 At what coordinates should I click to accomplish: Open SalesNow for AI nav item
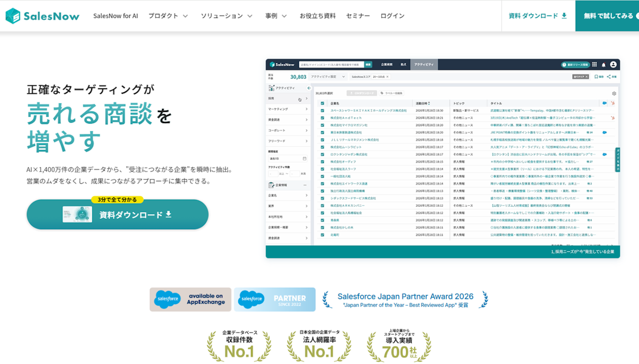[116, 16]
